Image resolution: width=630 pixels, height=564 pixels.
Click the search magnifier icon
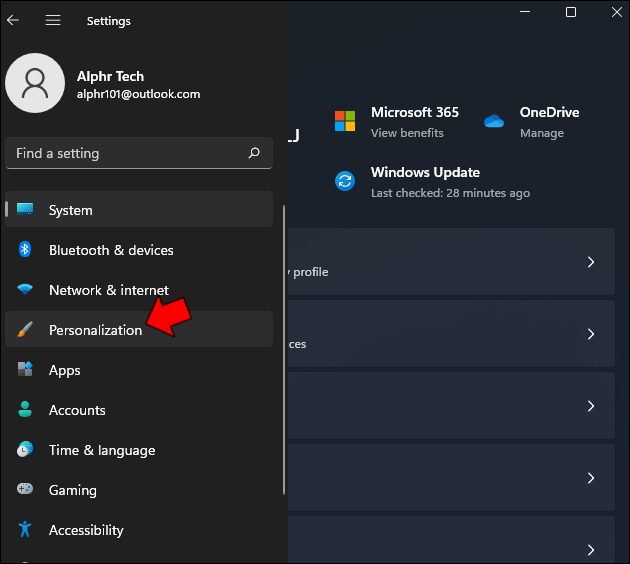[254, 153]
